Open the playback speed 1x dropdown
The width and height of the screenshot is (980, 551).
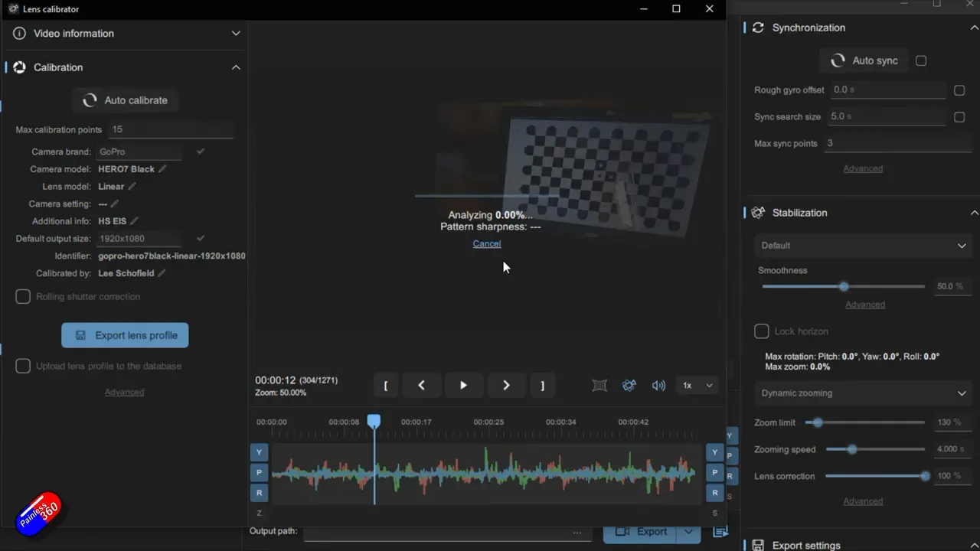tap(697, 386)
